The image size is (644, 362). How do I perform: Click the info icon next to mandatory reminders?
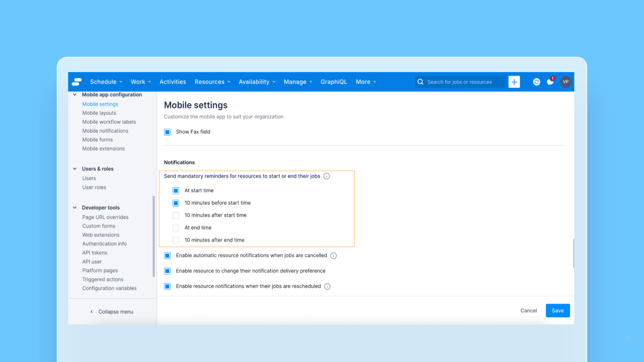click(327, 176)
